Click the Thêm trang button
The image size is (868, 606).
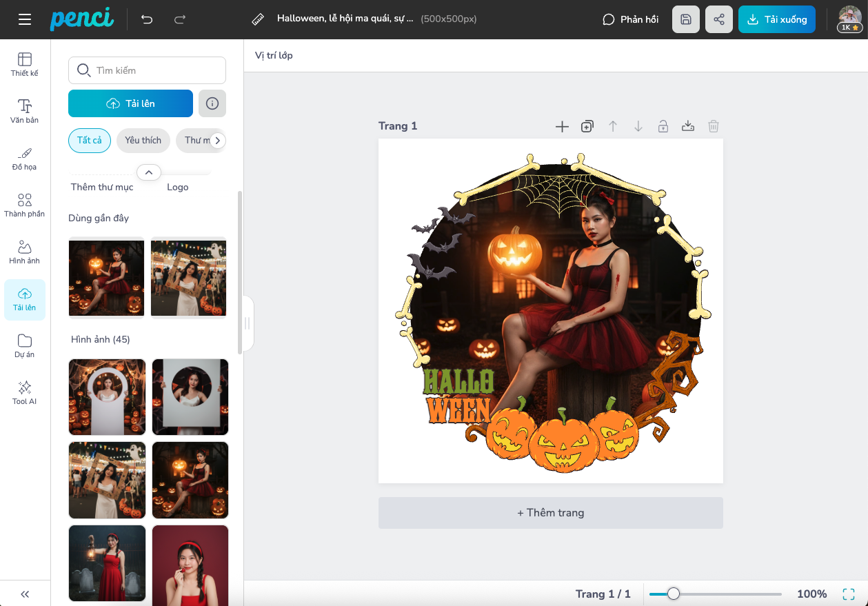click(x=550, y=513)
